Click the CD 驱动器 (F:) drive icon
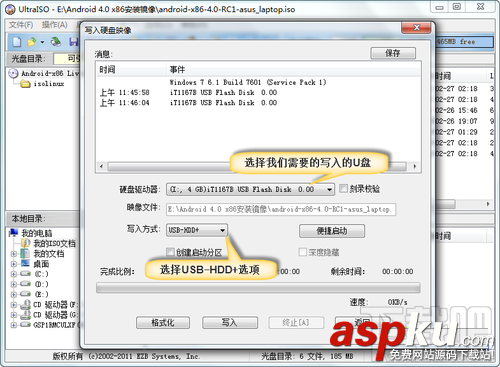The image size is (500, 367). pyautogui.click(x=25, y=304)
